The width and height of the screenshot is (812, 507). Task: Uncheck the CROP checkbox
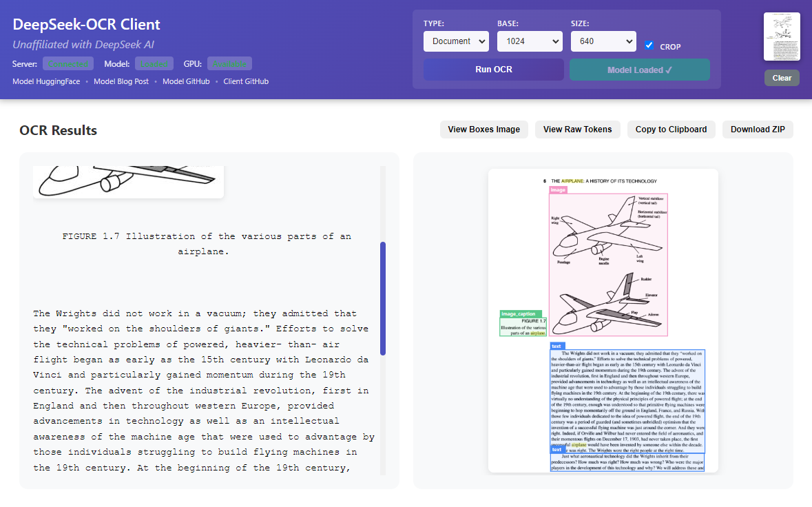tap(649, 45)
